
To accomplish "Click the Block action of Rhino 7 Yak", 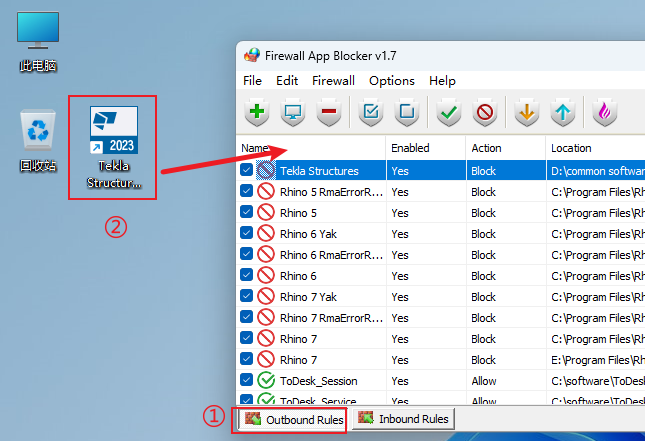I will click(x=483, y=297).
